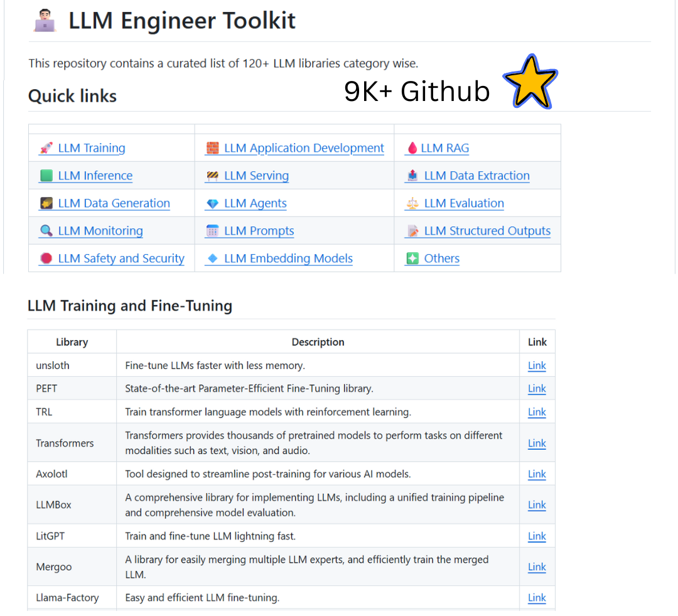Go to LLM Serving section
Image resolution: width=678 pixels, height=616 pixels.
(x=256, y=176)
